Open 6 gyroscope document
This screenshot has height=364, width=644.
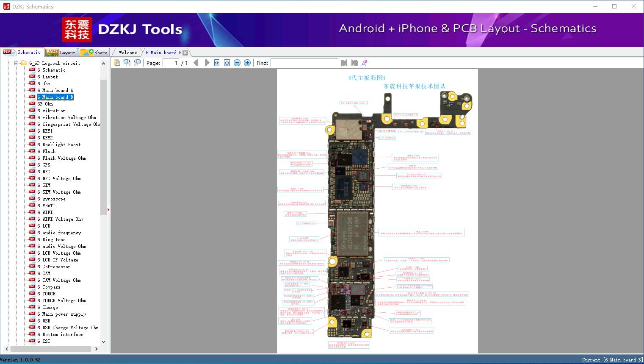tap(51, 199)
